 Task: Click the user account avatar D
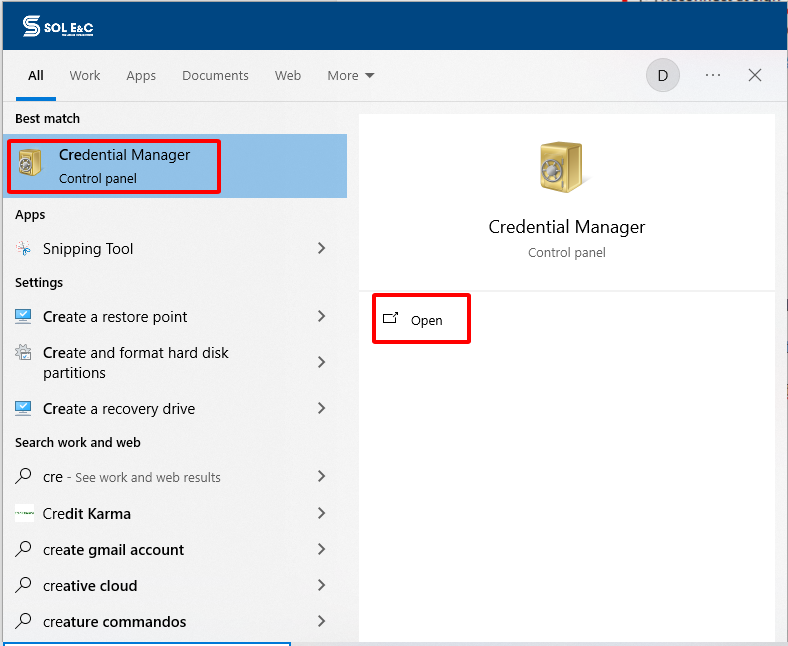coord(662,76)
